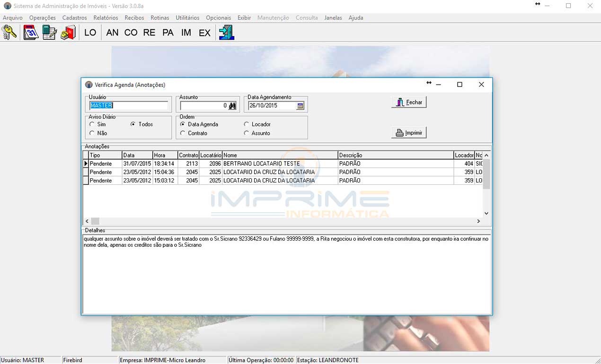The image size is (601, 364).
Task: Select the BERTRANO LOCATARIO TESTE row
Action: (x=261, y=164)
